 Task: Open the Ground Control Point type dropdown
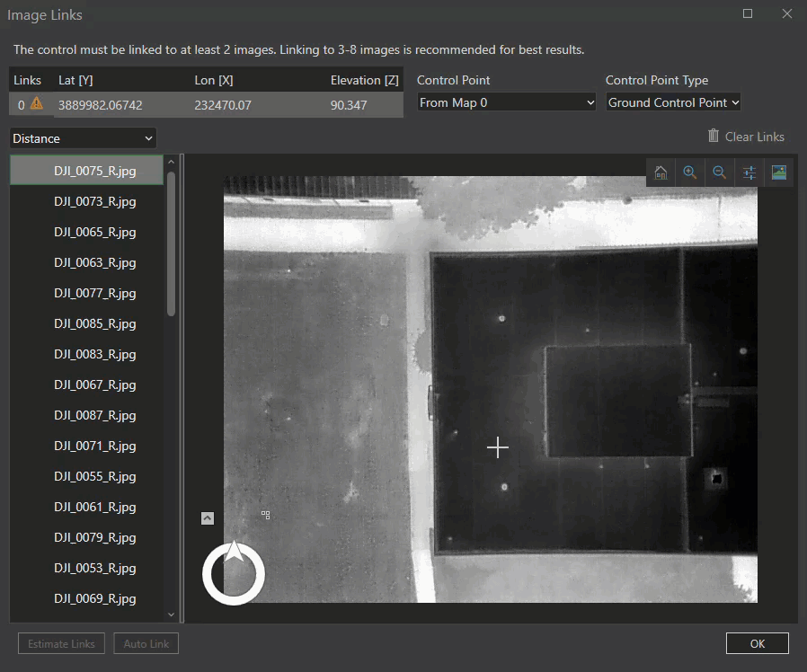pyautogui.click(x=672, y=102)
